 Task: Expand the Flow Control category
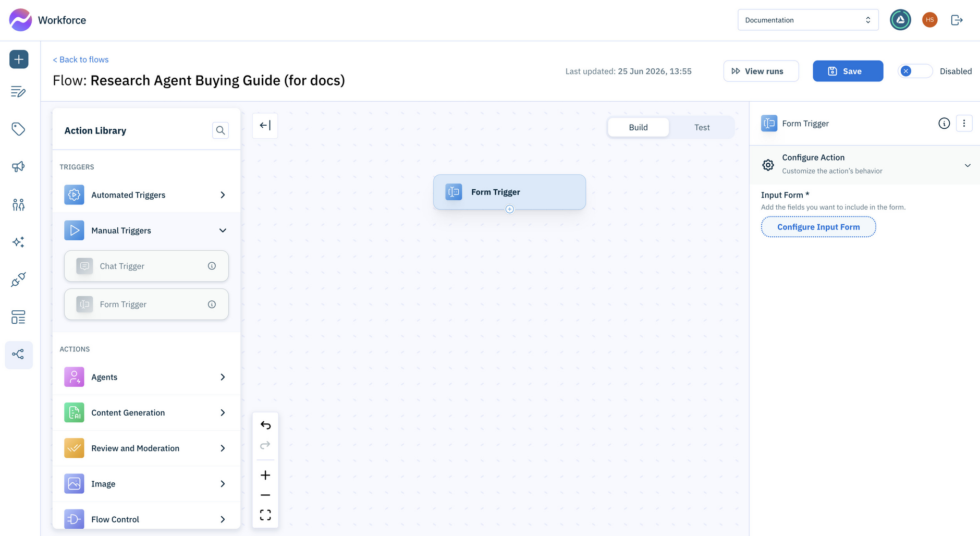tap(146, 519)
